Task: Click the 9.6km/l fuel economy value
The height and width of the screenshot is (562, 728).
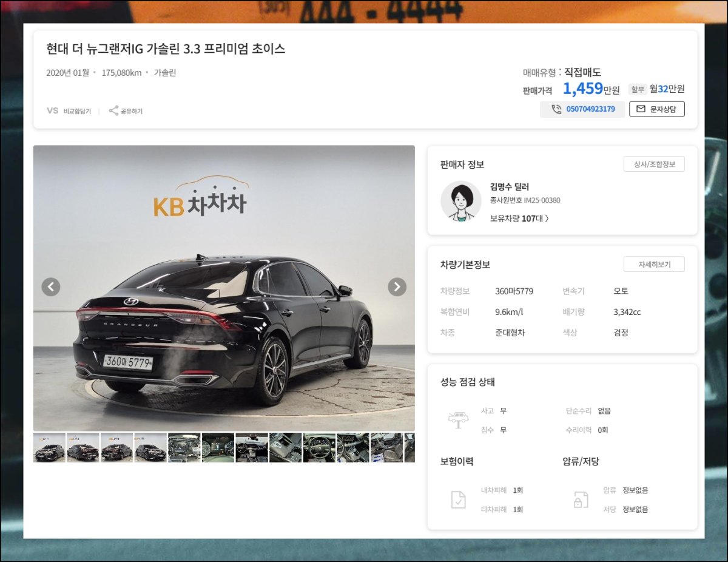Action: coord(509,312)
